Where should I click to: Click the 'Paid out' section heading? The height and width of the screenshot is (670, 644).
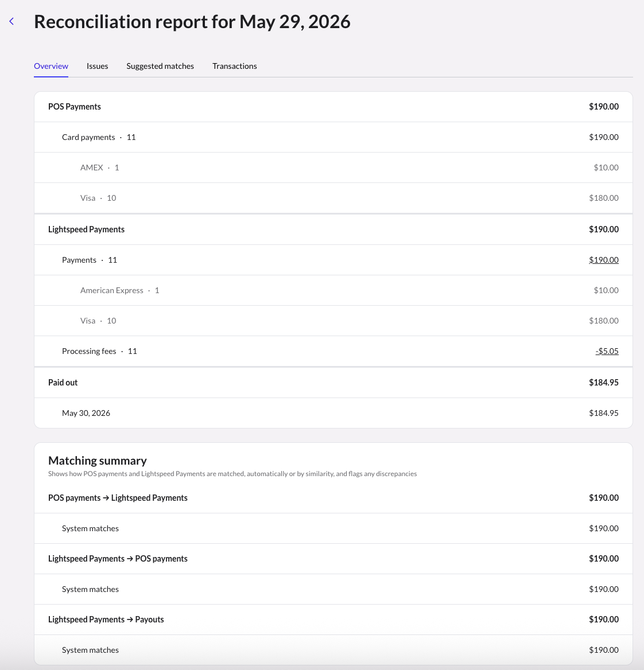pyautogui.click(x=63, y=383)
